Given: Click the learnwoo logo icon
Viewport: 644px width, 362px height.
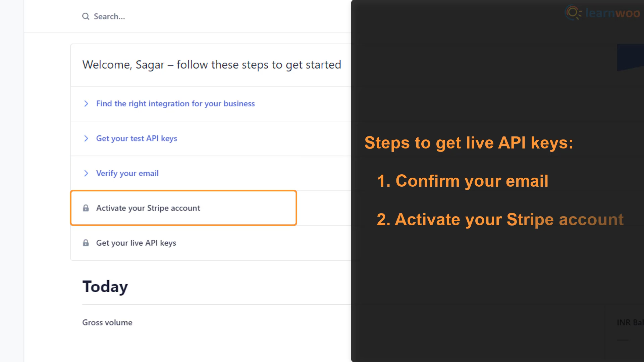Looking at the screenshot, I should [574, 13].
